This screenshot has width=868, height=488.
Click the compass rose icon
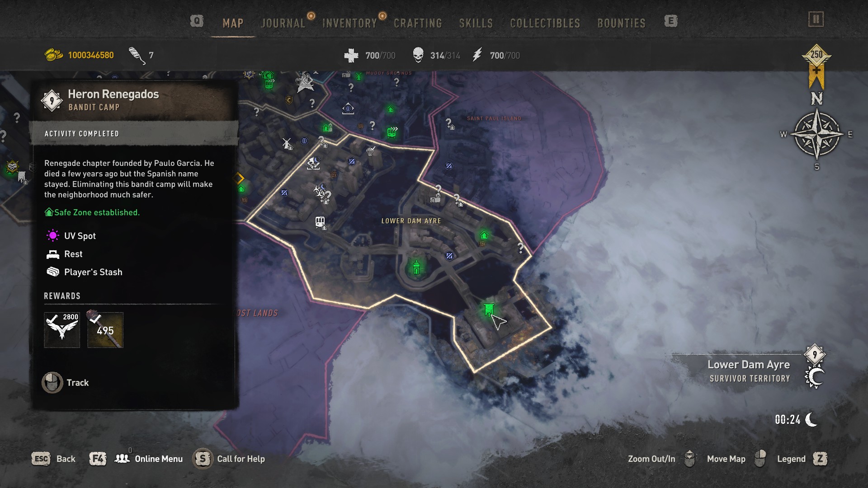click(817, 134)
